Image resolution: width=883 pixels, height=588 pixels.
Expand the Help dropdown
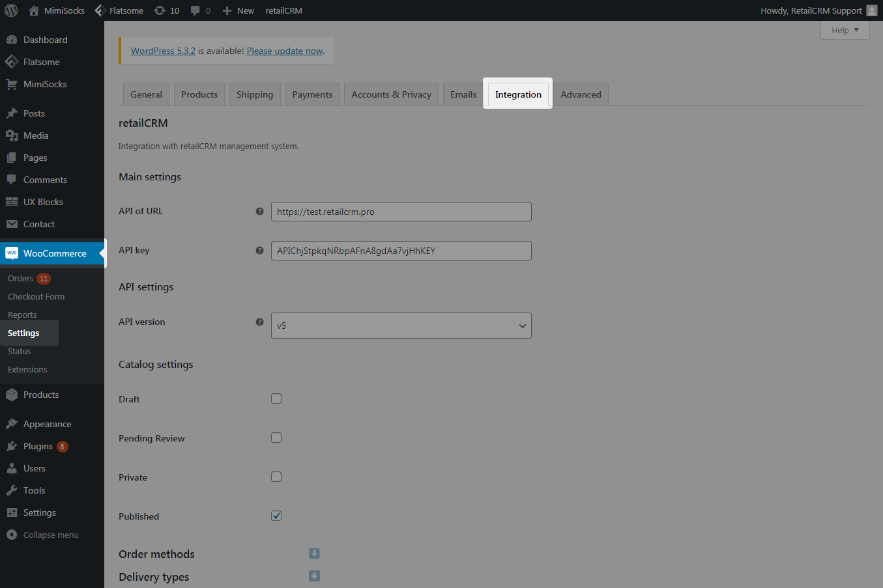[845, 30]
